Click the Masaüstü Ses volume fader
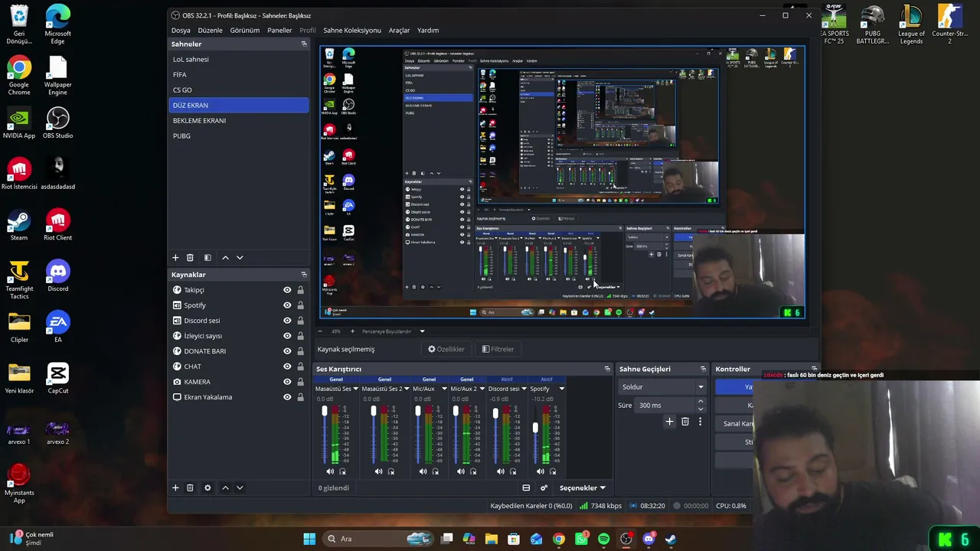The width and height of the screenshot is (980, 551). [325, 411]
